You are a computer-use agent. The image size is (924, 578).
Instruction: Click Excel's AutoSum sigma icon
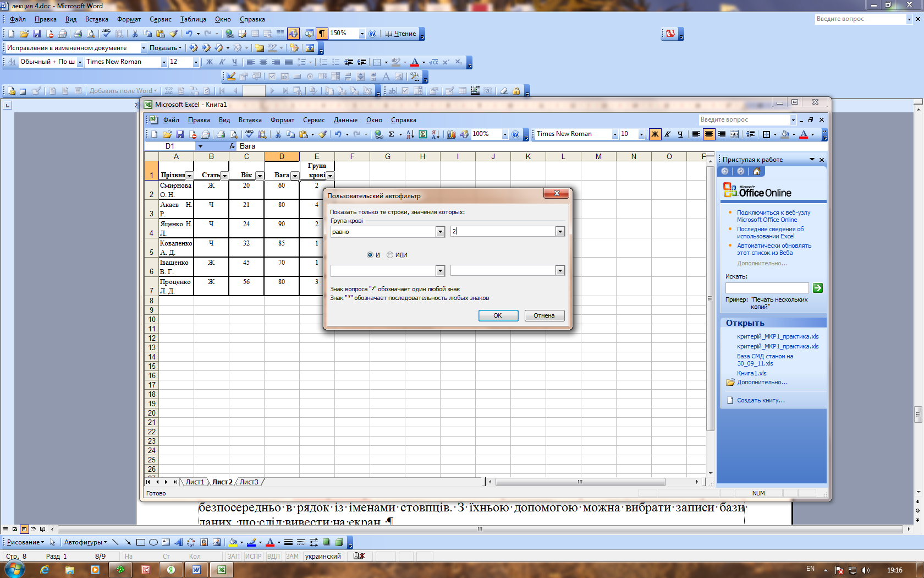[x=391, y=134]
